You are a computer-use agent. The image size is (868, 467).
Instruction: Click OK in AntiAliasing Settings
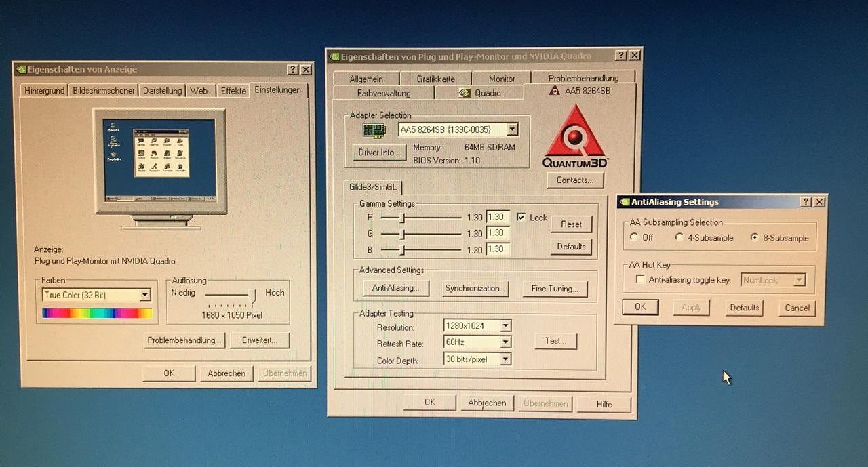pos(640,307)
